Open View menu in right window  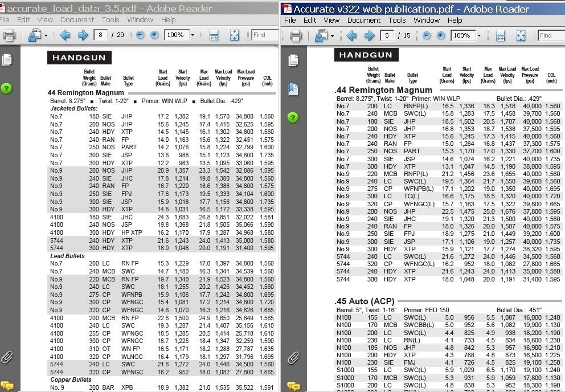(331, 20)
